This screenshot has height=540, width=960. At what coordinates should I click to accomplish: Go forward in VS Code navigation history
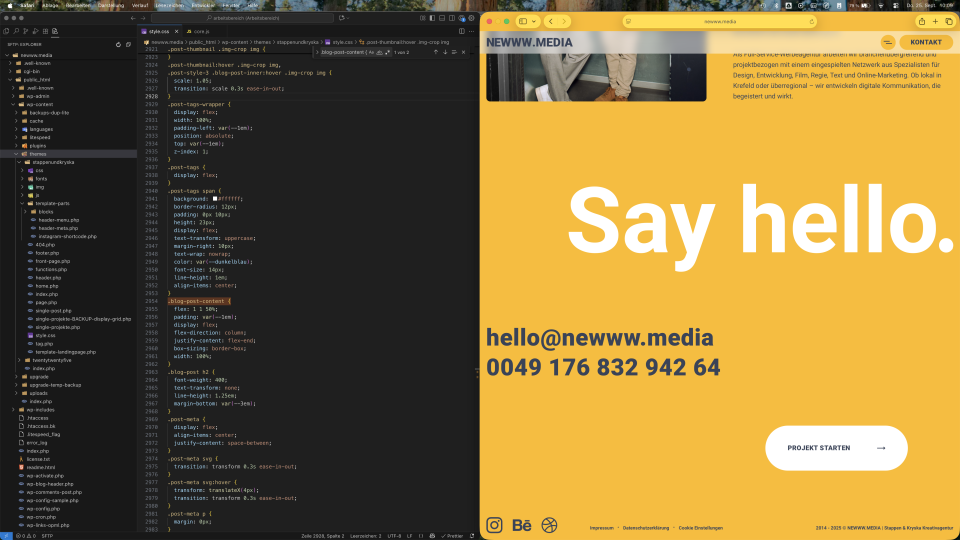click(x=143, y=18)
